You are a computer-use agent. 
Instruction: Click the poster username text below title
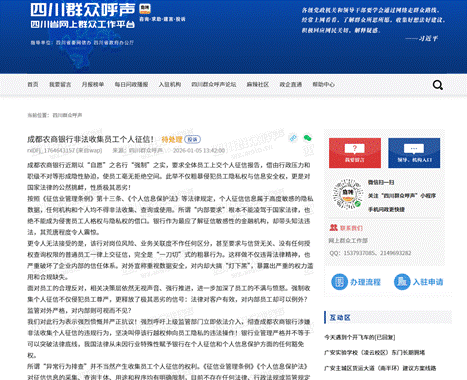(x=65, y=151)
